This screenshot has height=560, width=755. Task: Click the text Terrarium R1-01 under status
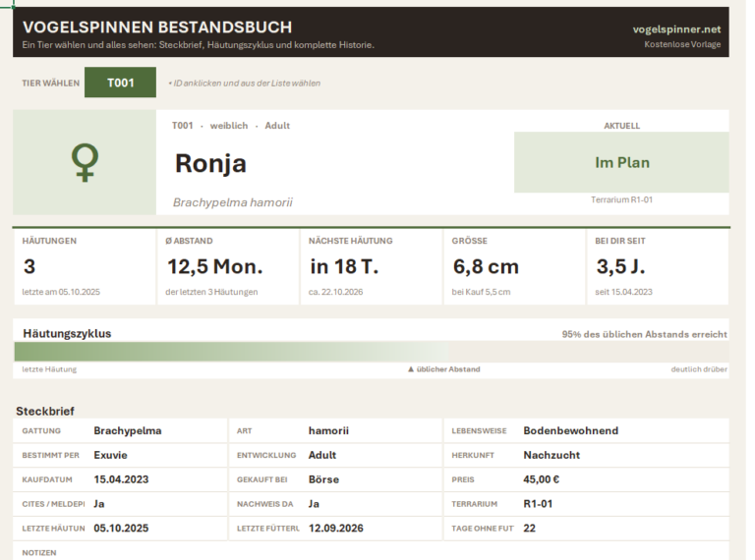(621, 199)
